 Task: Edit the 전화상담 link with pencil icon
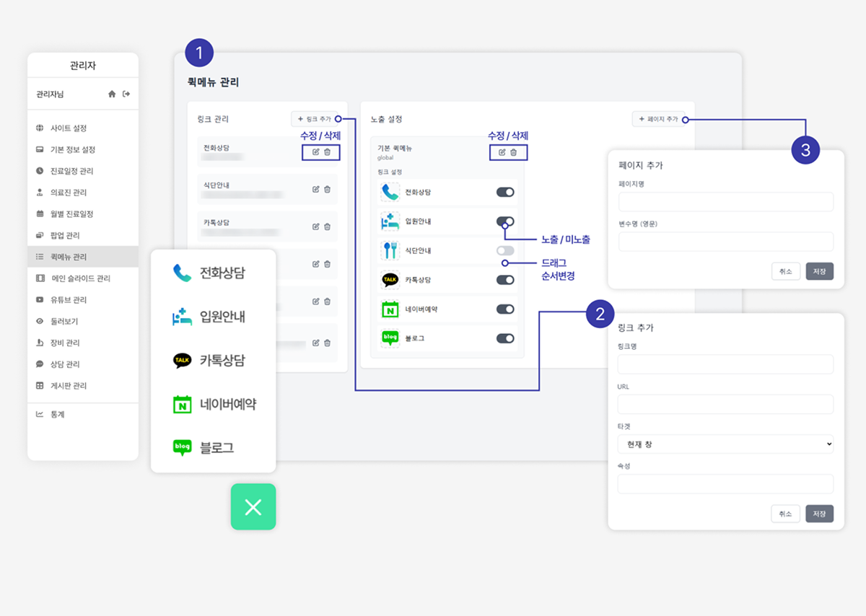pos(315,152)
